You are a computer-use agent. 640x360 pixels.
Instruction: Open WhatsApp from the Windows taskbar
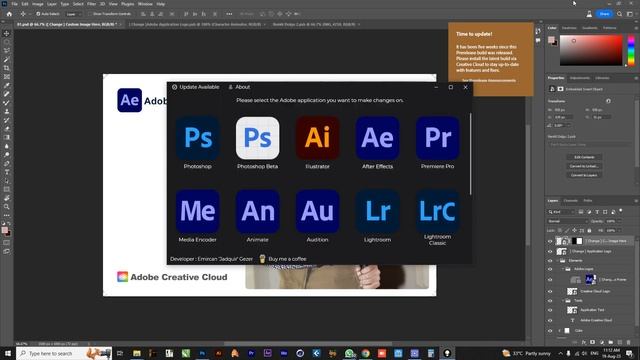[x=349, y=353]
